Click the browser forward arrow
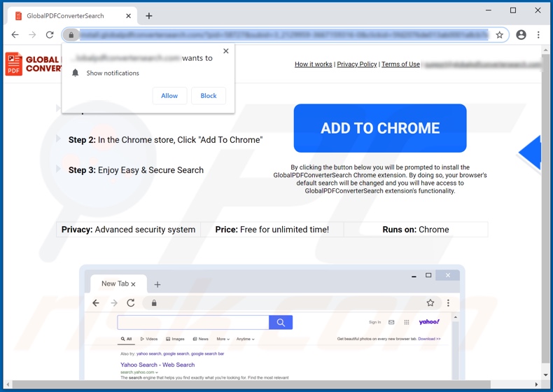The image size is (553, 392). click(x=32, y=34)
